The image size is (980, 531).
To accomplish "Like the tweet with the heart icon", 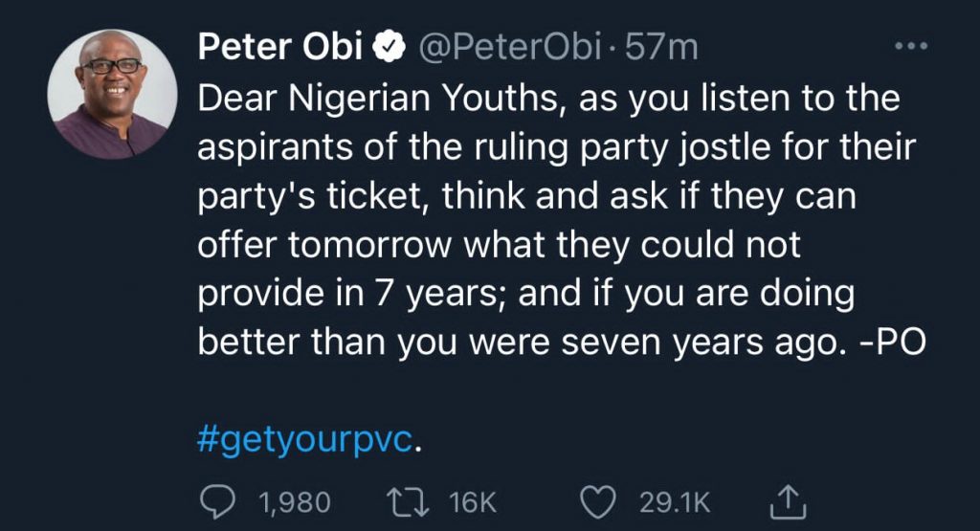I will [x=598, y=502].
